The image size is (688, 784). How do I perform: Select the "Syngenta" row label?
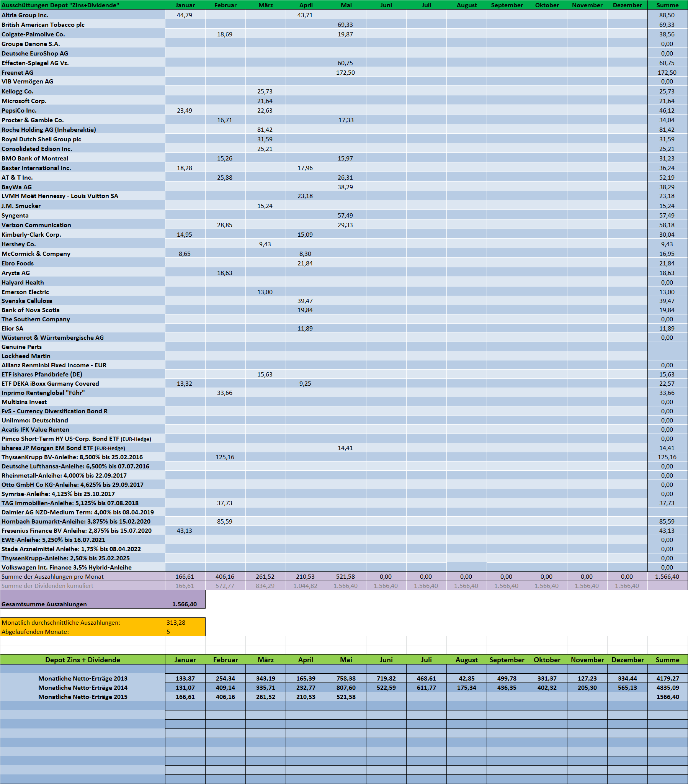point(15,216)
